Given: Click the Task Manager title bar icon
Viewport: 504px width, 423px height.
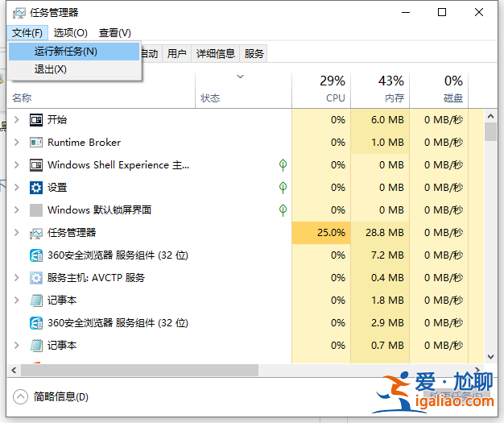Looking at the screenshot, I should click(19, 13).
